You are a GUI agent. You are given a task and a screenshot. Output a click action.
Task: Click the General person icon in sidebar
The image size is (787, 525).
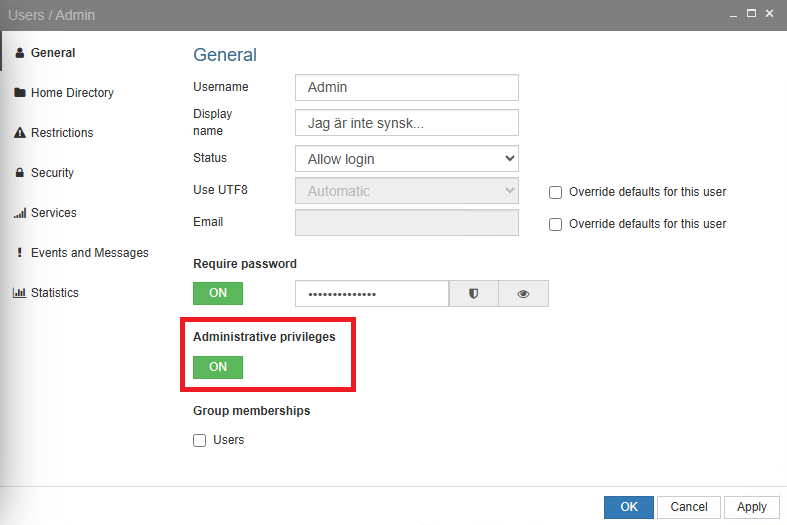click(x=19, y=53)
